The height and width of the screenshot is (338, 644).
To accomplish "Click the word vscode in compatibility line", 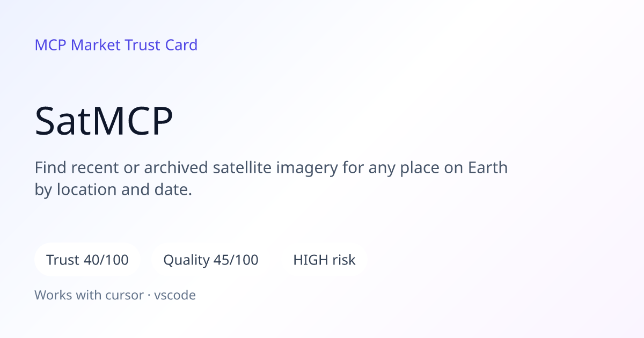I will coord(175,295).
